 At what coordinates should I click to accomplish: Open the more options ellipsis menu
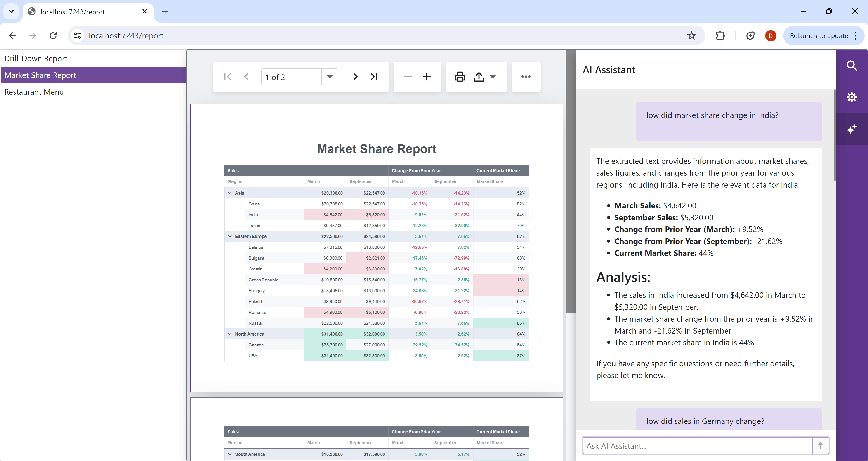[x=526, y=77]
